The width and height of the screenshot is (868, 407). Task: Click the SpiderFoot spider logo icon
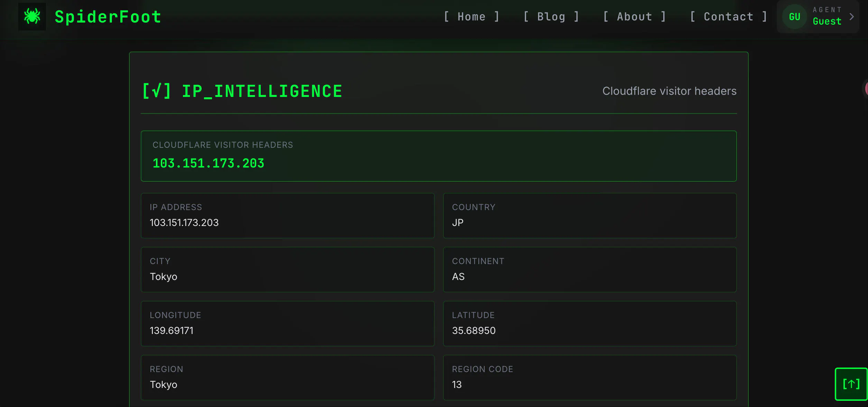[32, 17]
